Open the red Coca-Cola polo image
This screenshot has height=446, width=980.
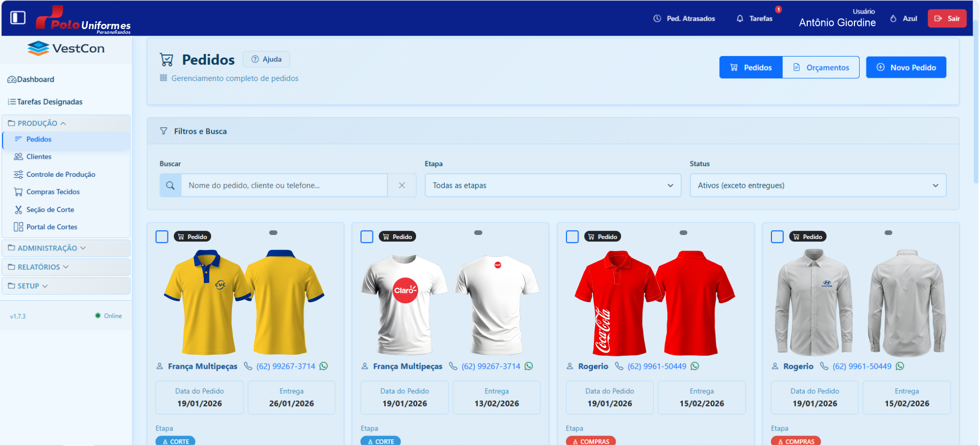pyautogui.click(x=655, y=303)
